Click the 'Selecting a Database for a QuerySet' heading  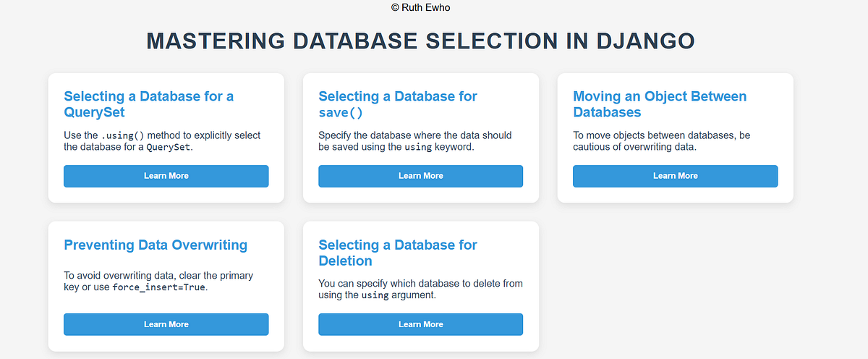point(148,104)
